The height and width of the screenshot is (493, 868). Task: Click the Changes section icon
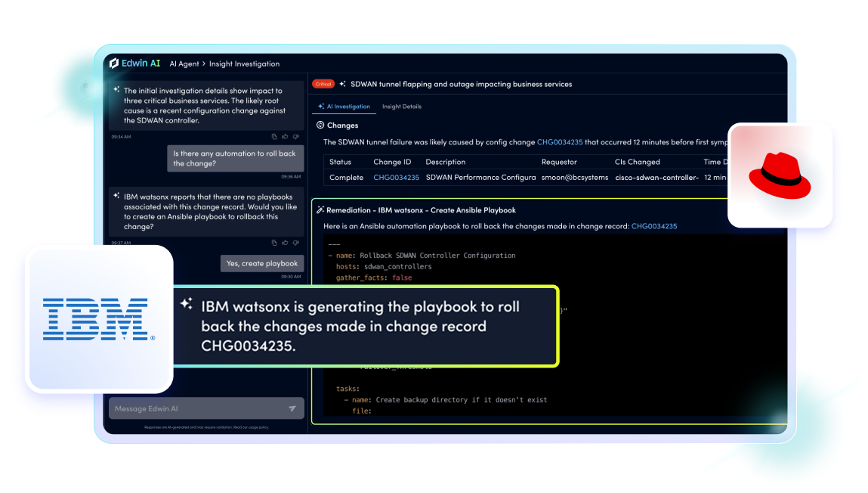320,126
